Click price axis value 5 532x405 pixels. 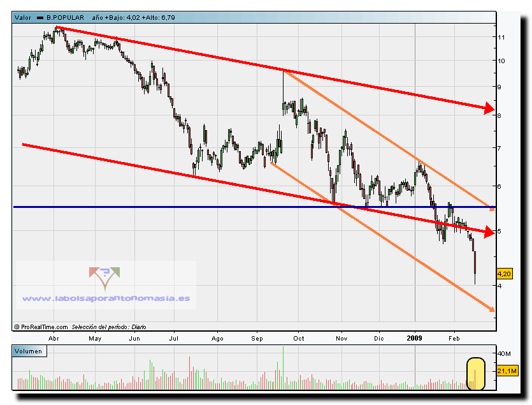pyautogui.click(x=499, y=232)
